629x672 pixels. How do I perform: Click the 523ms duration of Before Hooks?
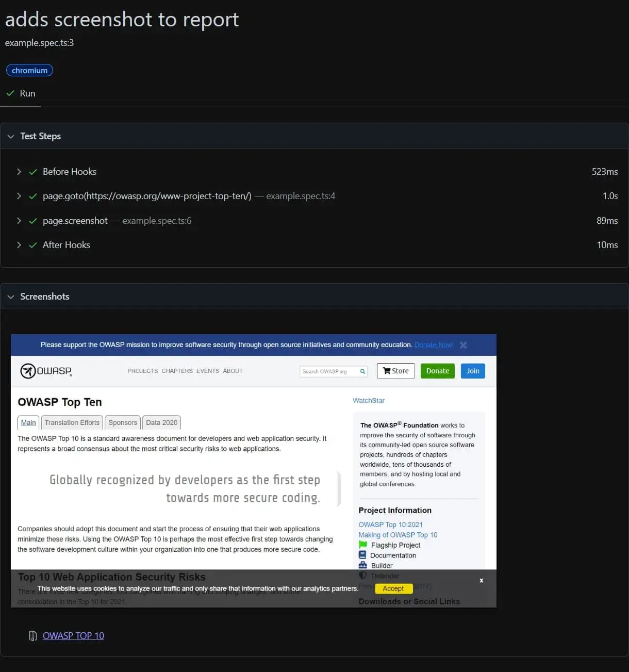click(605, 172)
